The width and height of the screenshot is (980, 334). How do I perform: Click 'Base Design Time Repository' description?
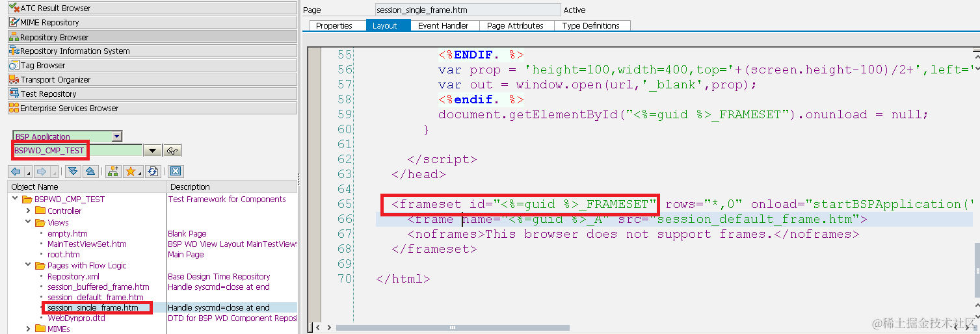(219, 276)
